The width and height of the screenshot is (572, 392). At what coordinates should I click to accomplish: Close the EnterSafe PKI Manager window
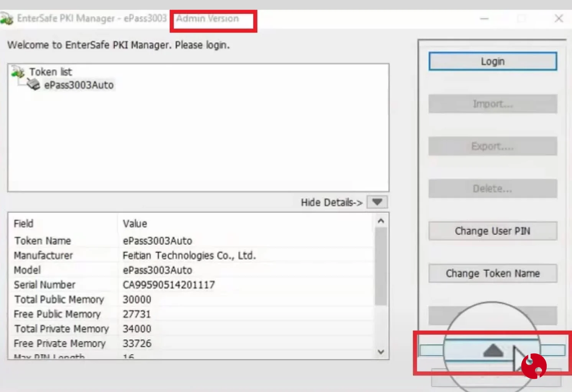pyautogui.click(x=559, y=18)
